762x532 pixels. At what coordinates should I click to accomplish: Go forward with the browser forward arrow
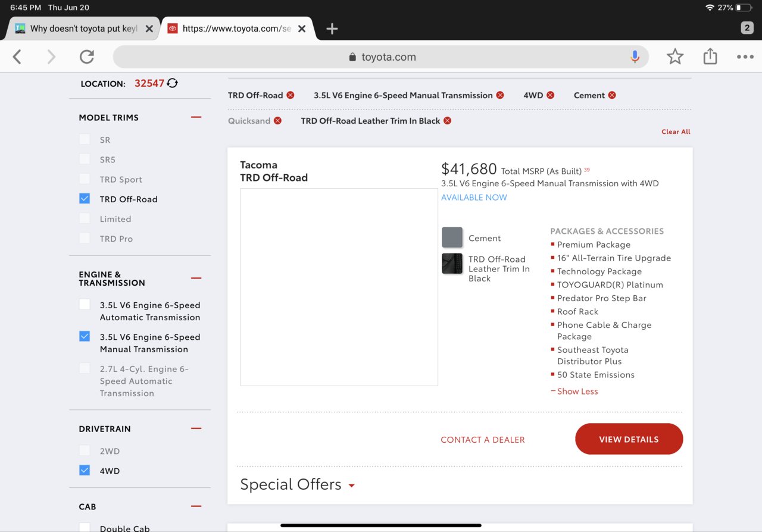pos(51,57)
